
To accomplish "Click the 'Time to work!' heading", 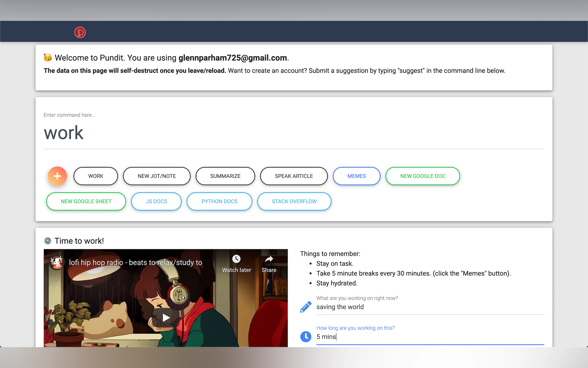I will tap(79, 241).
